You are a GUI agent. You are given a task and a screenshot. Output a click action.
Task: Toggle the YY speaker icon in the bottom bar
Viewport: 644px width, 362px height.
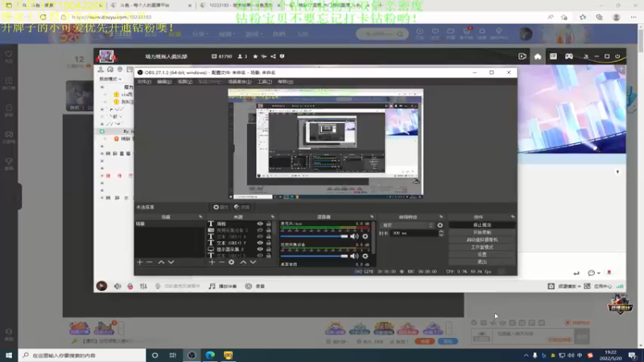tap(118, 286)
